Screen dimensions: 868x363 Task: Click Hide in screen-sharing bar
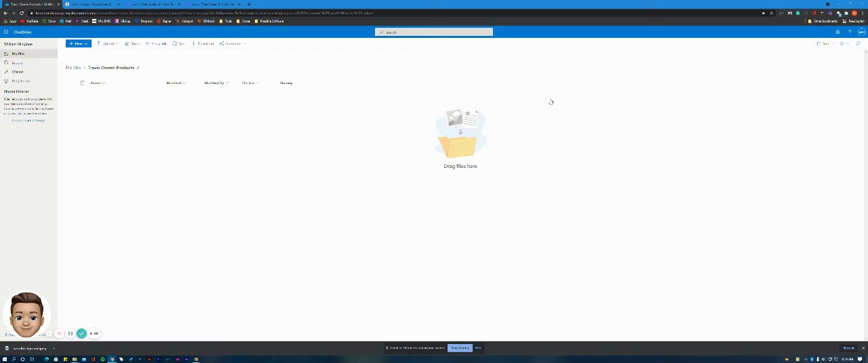[x=478, y=348]
